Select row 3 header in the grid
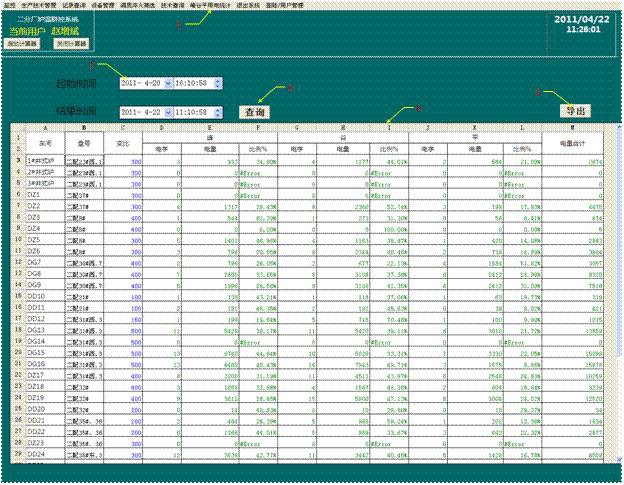 (x=17, y=159)
